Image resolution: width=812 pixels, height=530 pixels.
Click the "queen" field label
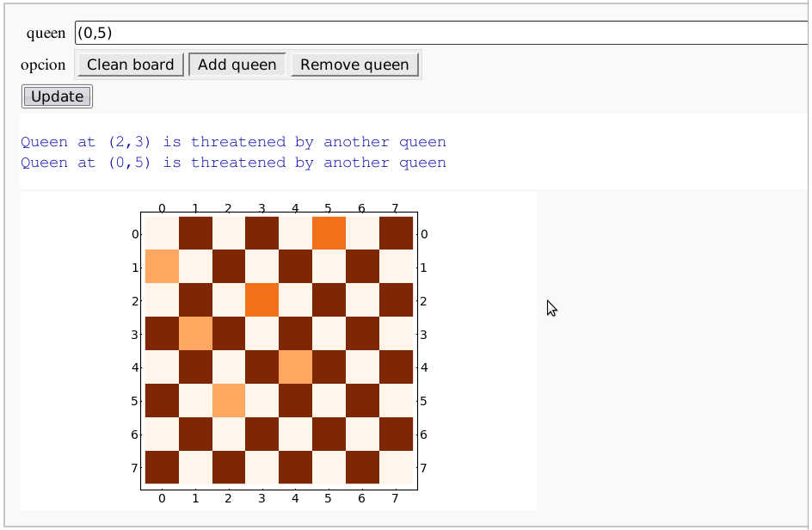[x=46, y=33]
